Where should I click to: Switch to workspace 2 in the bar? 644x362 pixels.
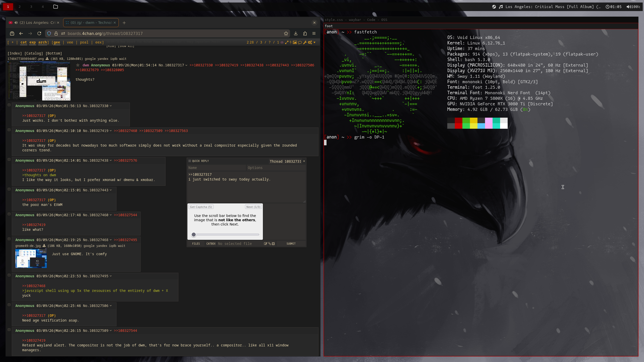coord(20,7)
